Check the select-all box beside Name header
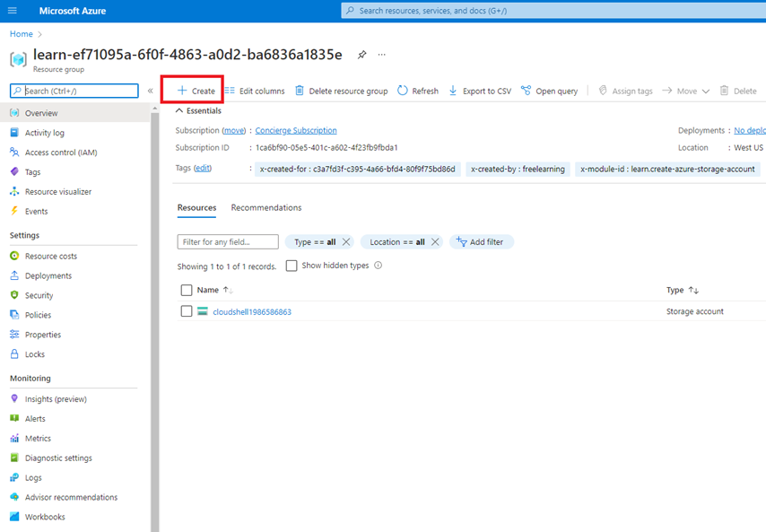The width and height of the screenshot is (766, 532). pyautogui.click(x=187, y=290)
